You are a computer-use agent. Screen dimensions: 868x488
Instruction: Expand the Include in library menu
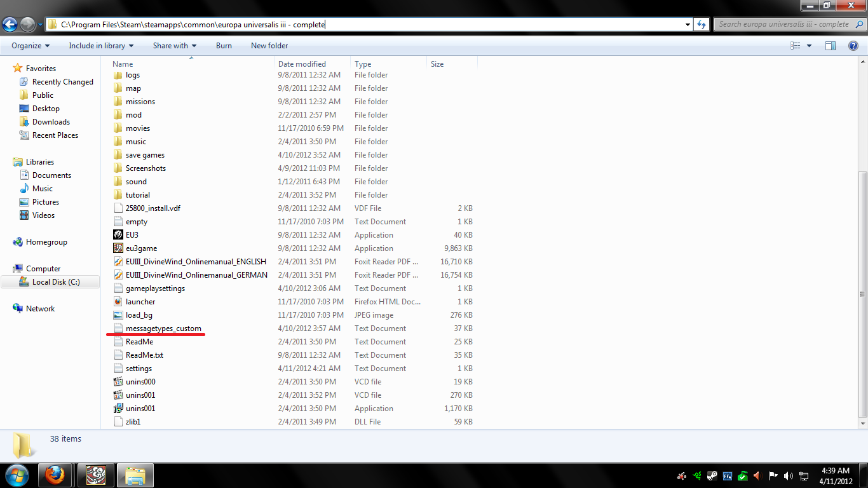point(101,46)
